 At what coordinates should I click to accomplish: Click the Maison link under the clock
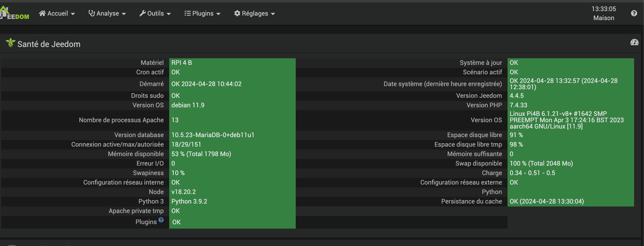pyautogui.click(x=603, y=18)
